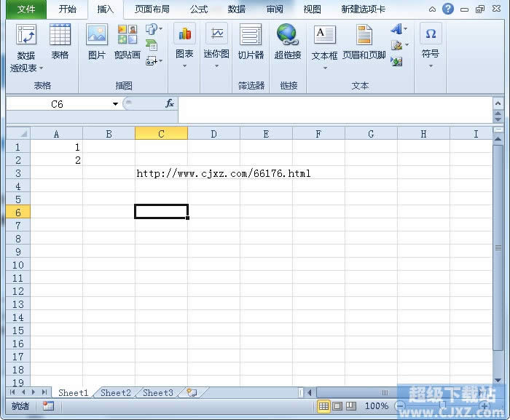Click the vertical scrollbar thumb

coord(498,247)
